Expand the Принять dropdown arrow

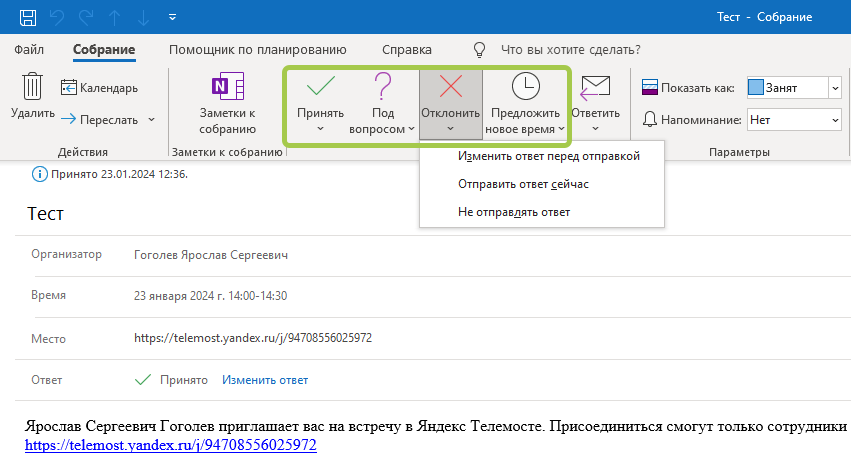[x=320, y=129]
